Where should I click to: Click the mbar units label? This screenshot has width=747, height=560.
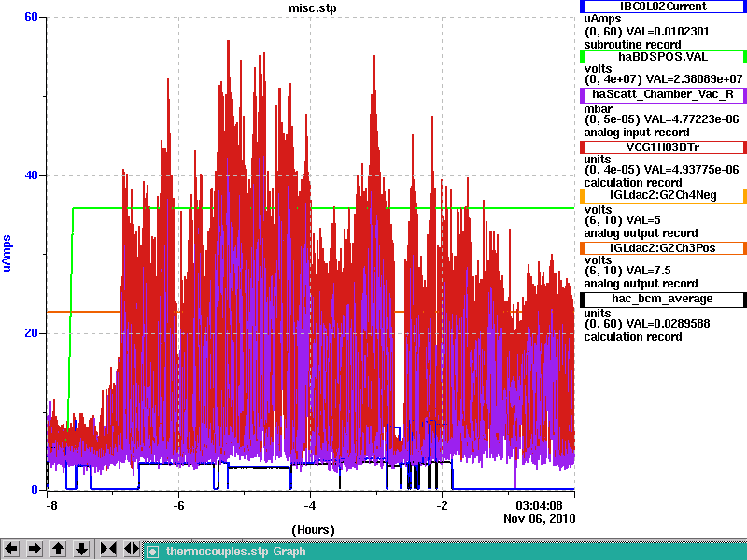coord(598,109)
